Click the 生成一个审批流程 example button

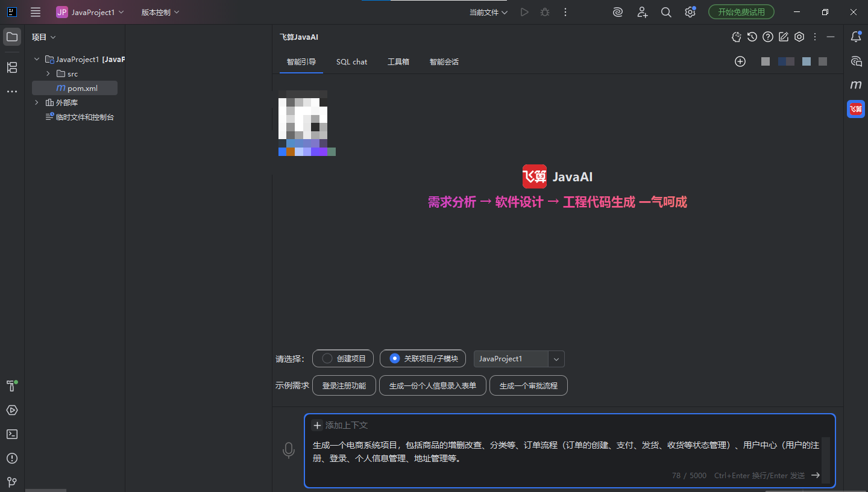coord(529,385)
